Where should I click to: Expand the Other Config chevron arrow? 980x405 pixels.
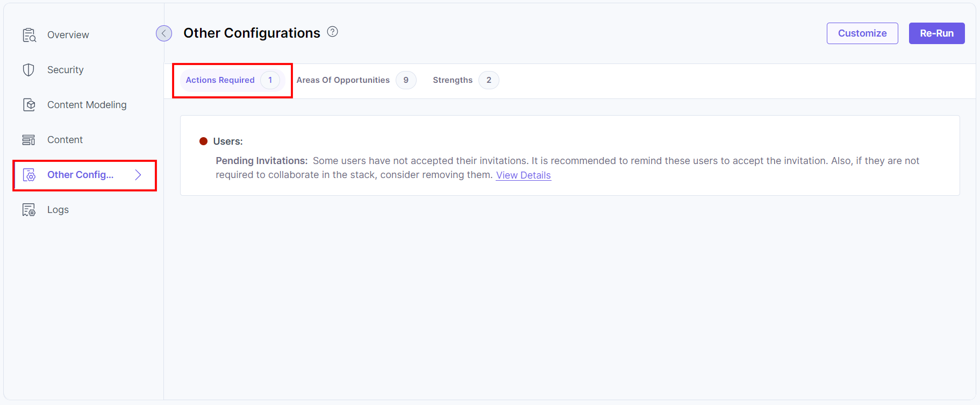point(138,175)
